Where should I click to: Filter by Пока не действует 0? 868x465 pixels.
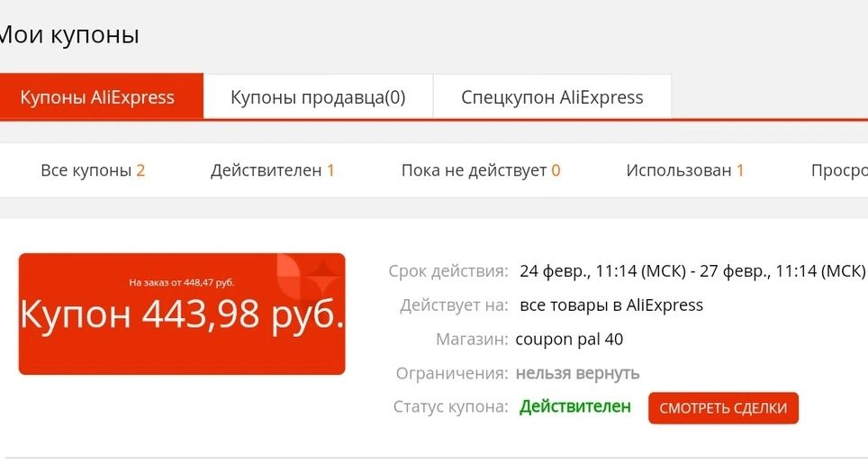(481, 170)
